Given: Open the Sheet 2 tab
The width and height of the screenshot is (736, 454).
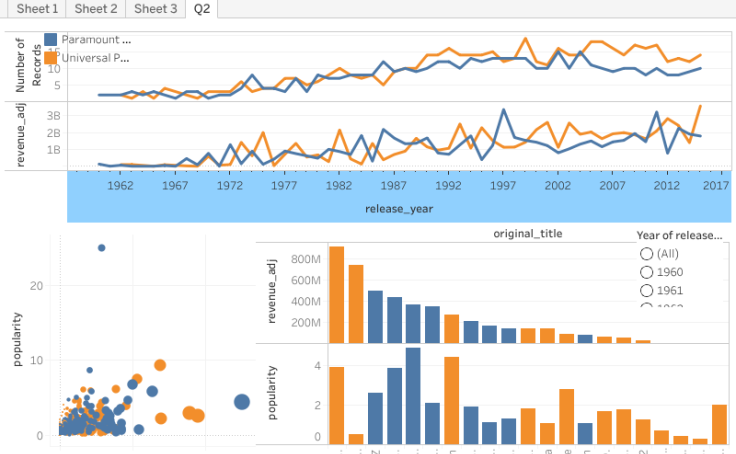Looking at the screenshot, I should coord(96,8).
